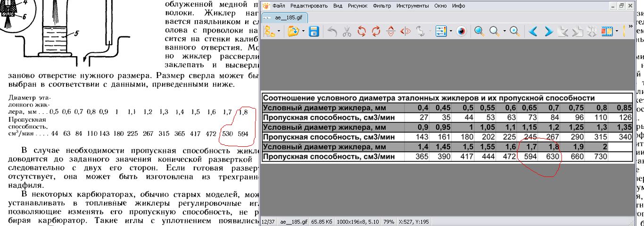
Task: Zoom in with first magnifier icon
Action: point(479,32)
